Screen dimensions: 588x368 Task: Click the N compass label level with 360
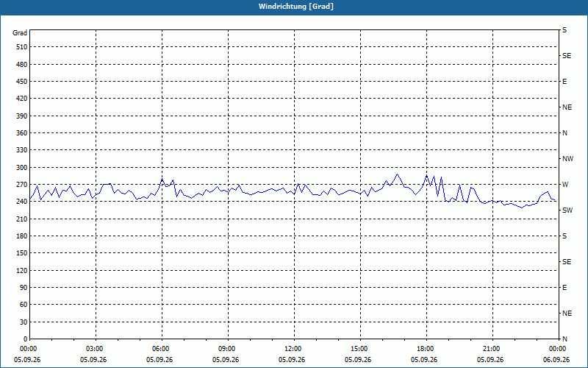564,133
